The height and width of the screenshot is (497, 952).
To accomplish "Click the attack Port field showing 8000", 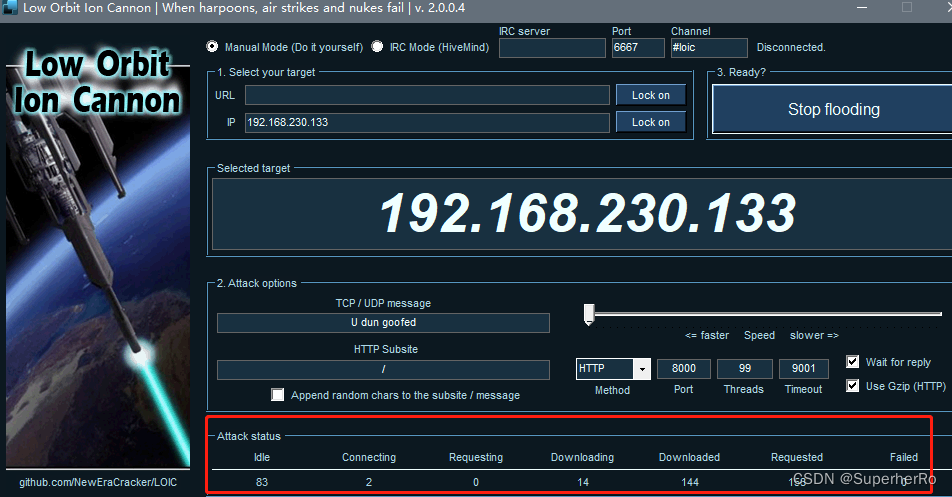I will pyautogui.click(x=684, y=368).
